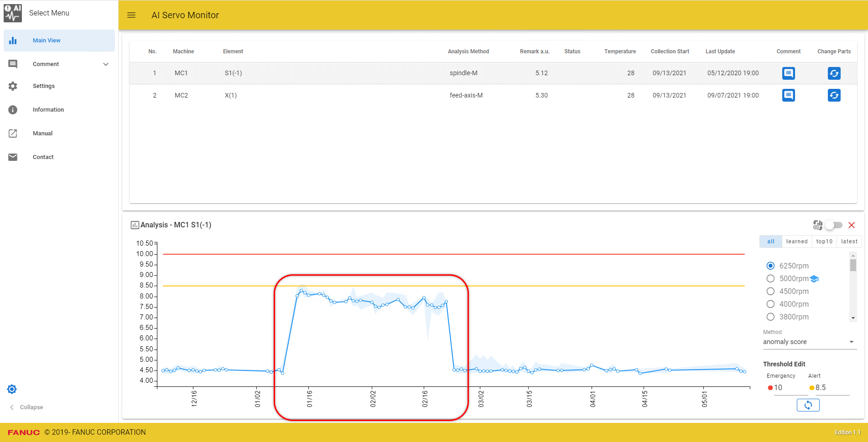Select the Main View chart icon in sidebar
868x442 pixels.
tap(13, 40)
